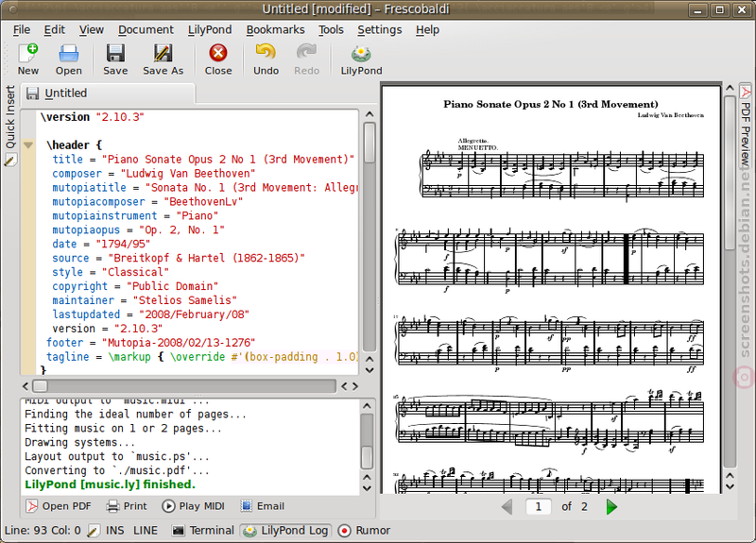This screenshot has height=543, width=756.
Task: Click the previous page arrow in PDF preview
Action: click(507, 507)
